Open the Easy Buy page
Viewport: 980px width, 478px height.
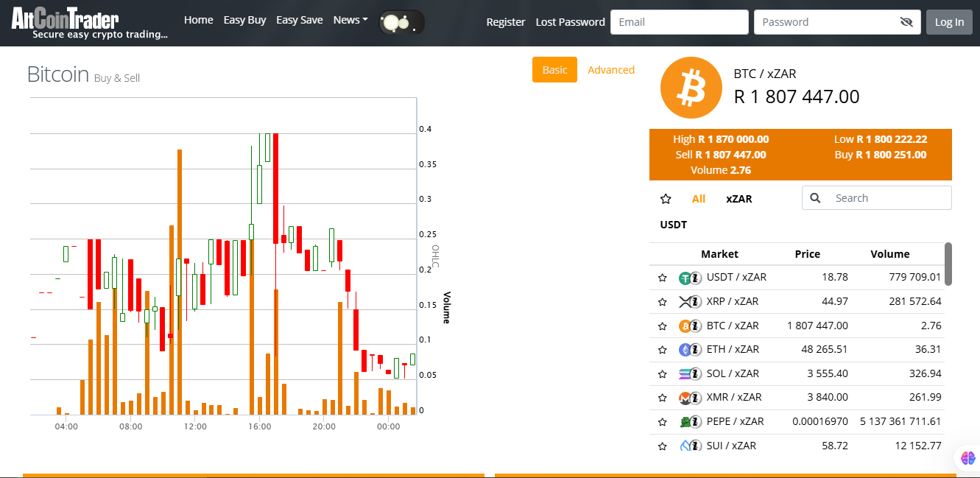(x=244, y=20)
